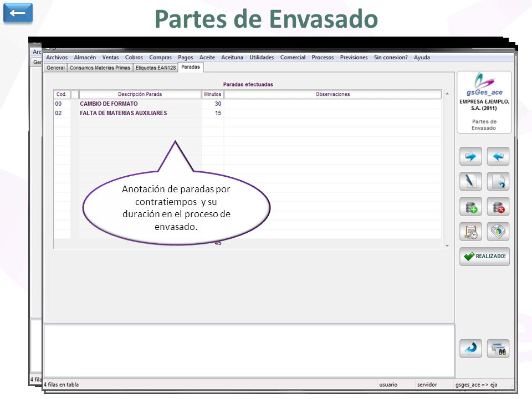This screenshot has width=532, height=399.
Task: Click Observaciones cell for CAMBIO DE FORMATO
Action: pyautogui.click(x=332, y=104)
